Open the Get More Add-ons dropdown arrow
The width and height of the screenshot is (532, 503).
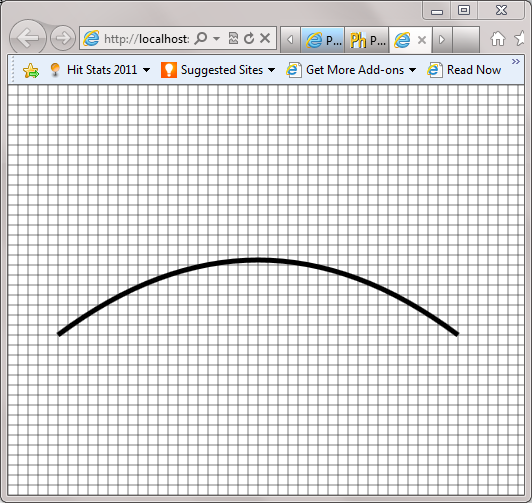tap(413, 70)
